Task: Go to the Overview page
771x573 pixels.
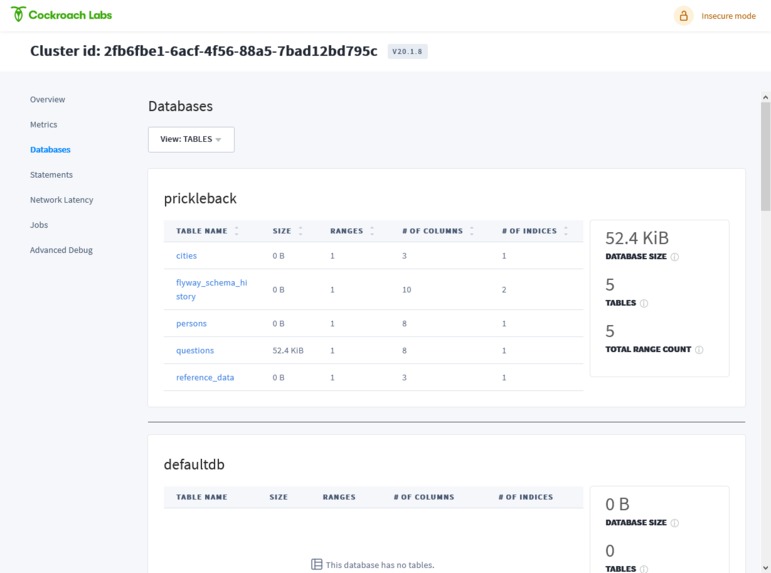Action: (47, 99)
